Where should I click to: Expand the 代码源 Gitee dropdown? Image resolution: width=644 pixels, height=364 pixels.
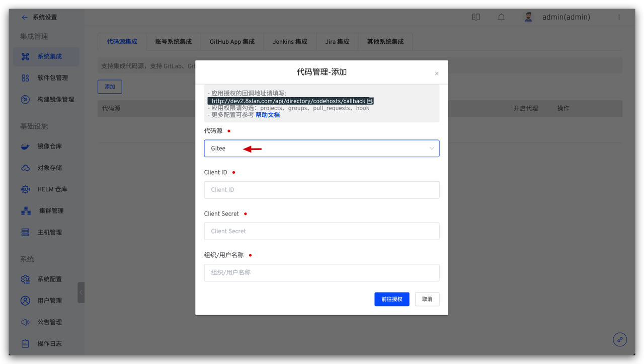(x=321, y=149)
